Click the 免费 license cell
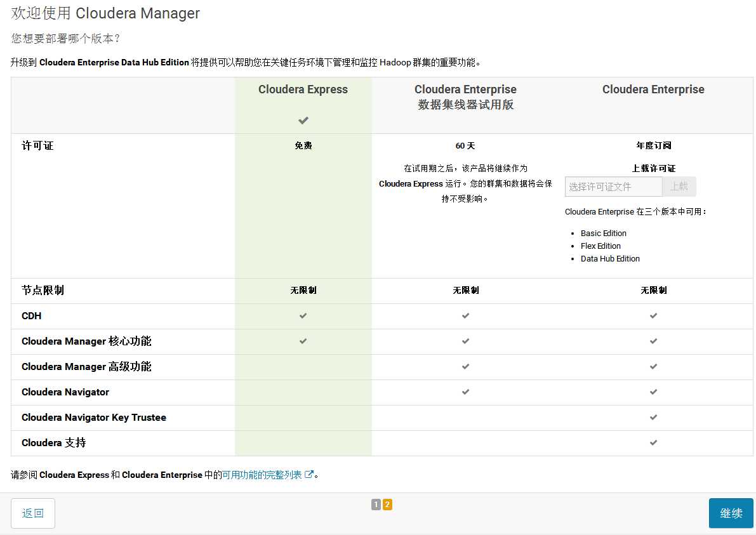Viewport: 756px width, 535px height. 303,145
